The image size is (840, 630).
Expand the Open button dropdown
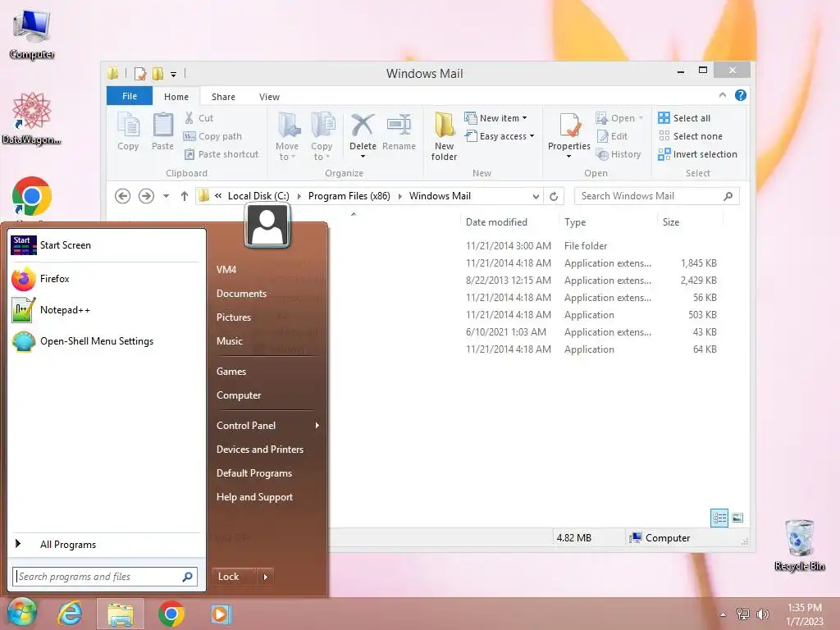click(x=641, y=118)
